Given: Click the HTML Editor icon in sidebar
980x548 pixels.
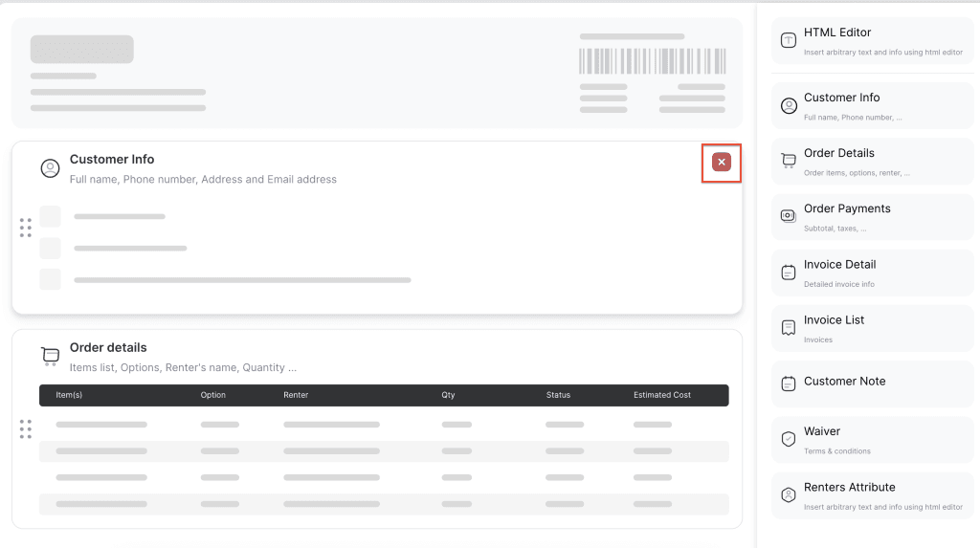Looking at the screenshot, I should coord(789,40).
